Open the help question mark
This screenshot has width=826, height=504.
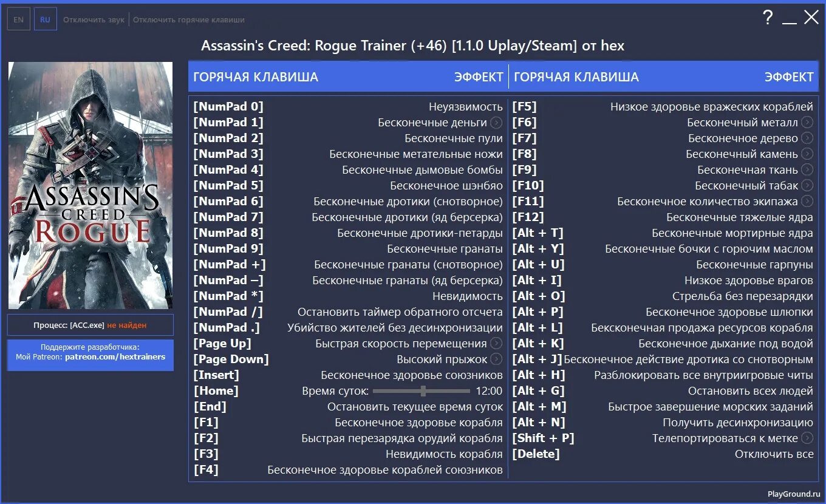coord(768,18)
